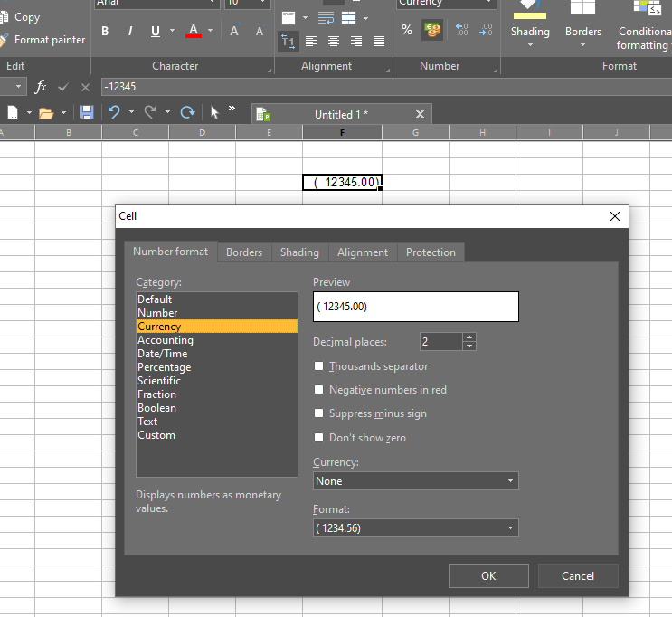This screenshot has height=617, width=672.
Task: Cancel the Cell dialog
Action: [x=578, y=575]
